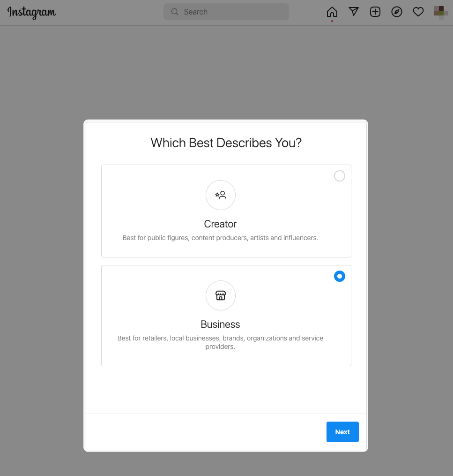Click the Business description about retailers
Viewport: 453px width, 476px height.
[220, 342]
